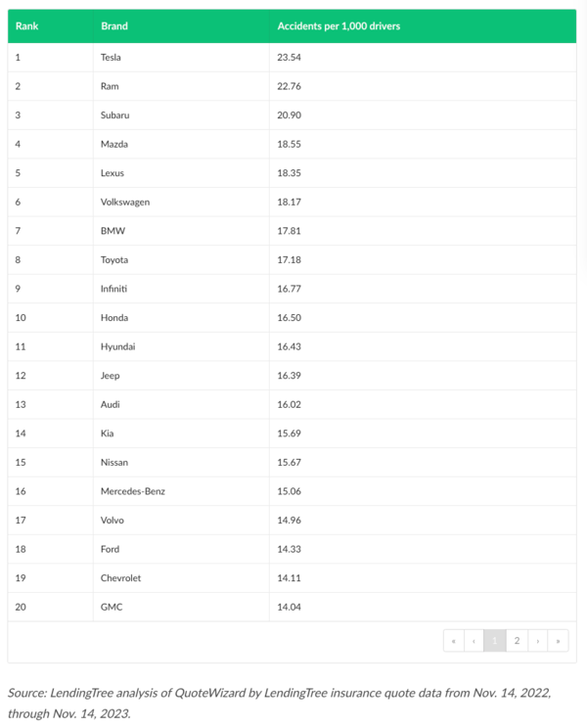
Task: Click the LendingTree source note text
Action: [279, 702]
